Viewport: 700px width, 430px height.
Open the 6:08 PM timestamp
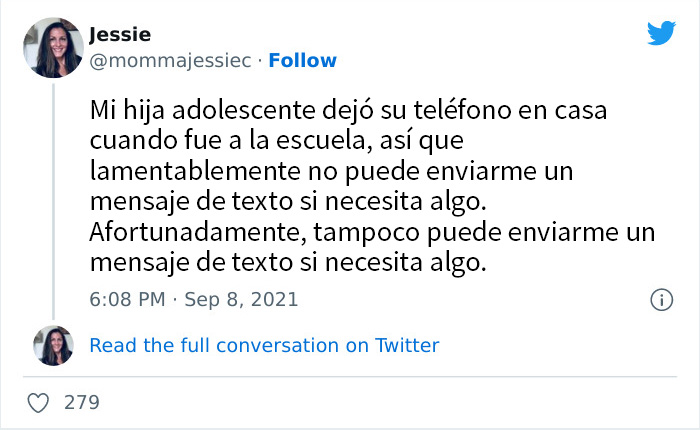coord(126,299)
